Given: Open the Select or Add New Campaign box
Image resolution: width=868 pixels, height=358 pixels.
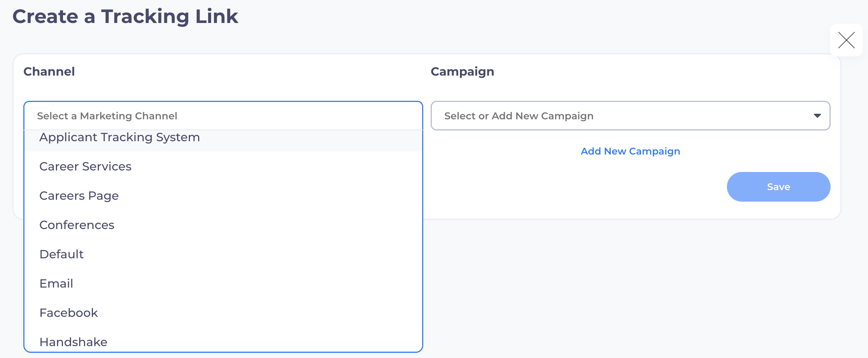Looking at the screenshot, I should tap(622, 116).
